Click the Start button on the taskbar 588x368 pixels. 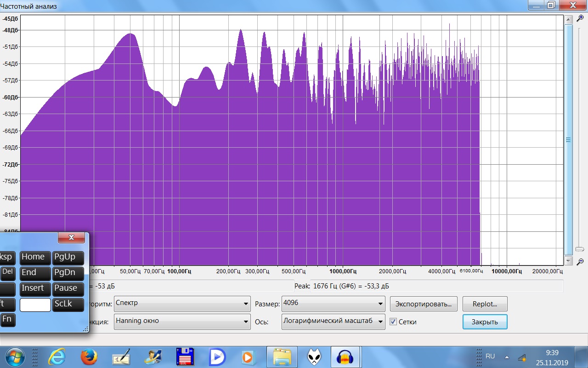point(15,357)
